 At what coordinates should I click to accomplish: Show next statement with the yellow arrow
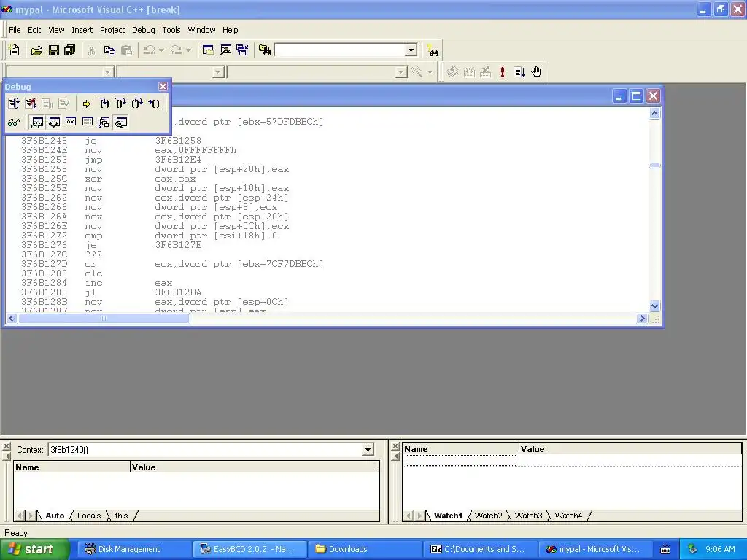(86, 104)
